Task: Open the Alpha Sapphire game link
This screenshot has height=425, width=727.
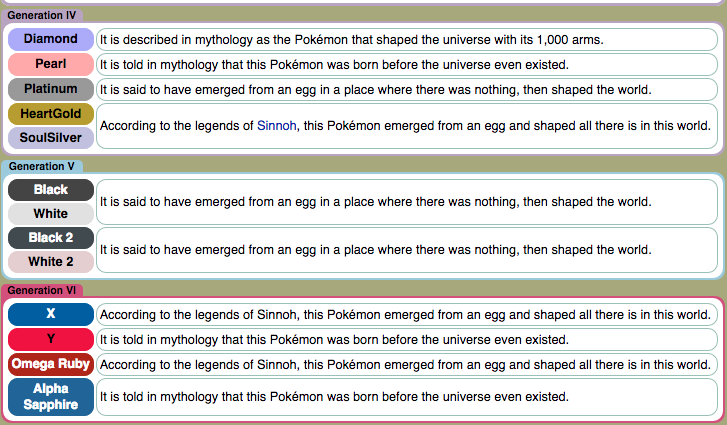Action: coord(51,396)
